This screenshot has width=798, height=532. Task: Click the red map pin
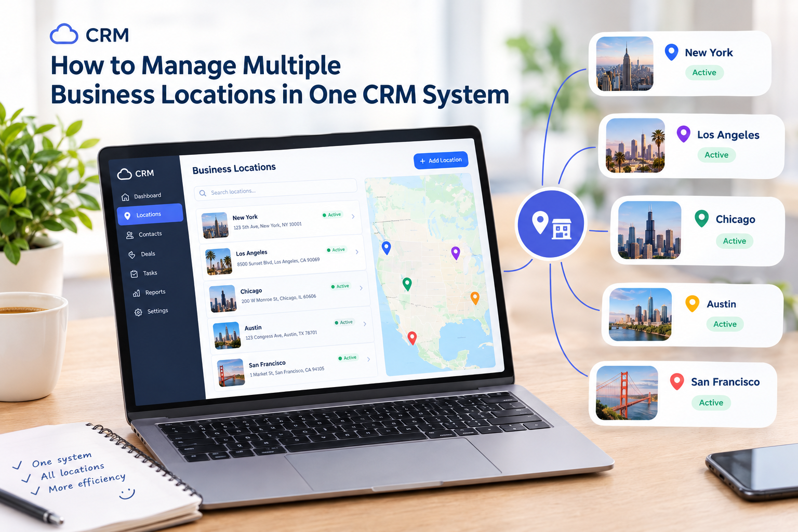click(412, 338)
